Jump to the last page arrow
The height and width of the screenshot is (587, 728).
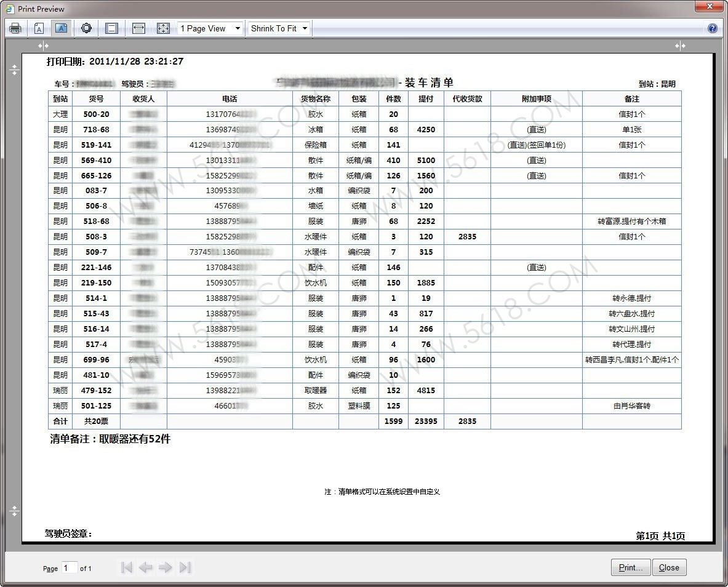pos(185,567)
